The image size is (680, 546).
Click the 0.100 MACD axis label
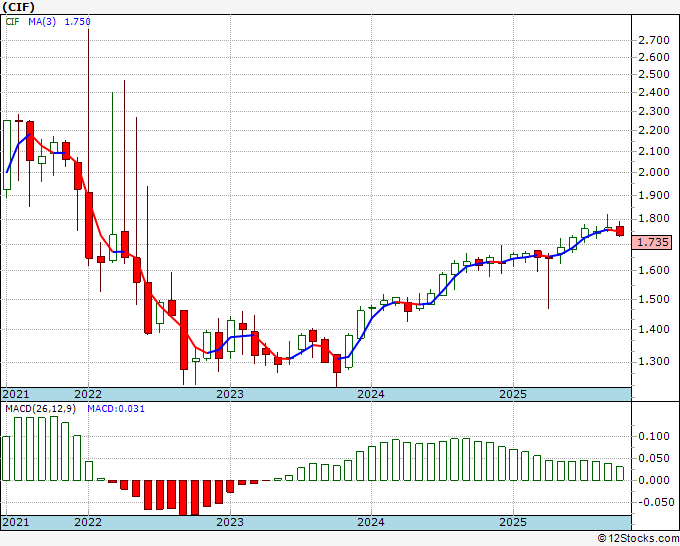654,436
